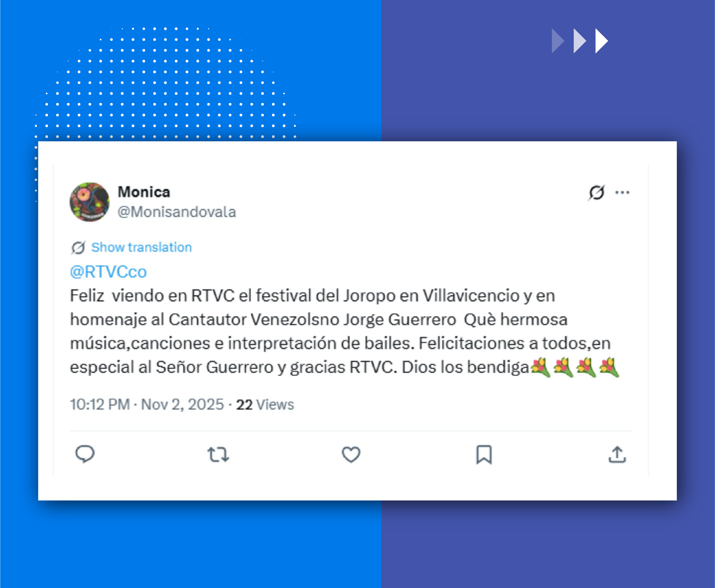Image resolution: width=715 pixels, height=588 pixels.
Task: Bookmark this tweet
Action: click(x=484, y=455)
